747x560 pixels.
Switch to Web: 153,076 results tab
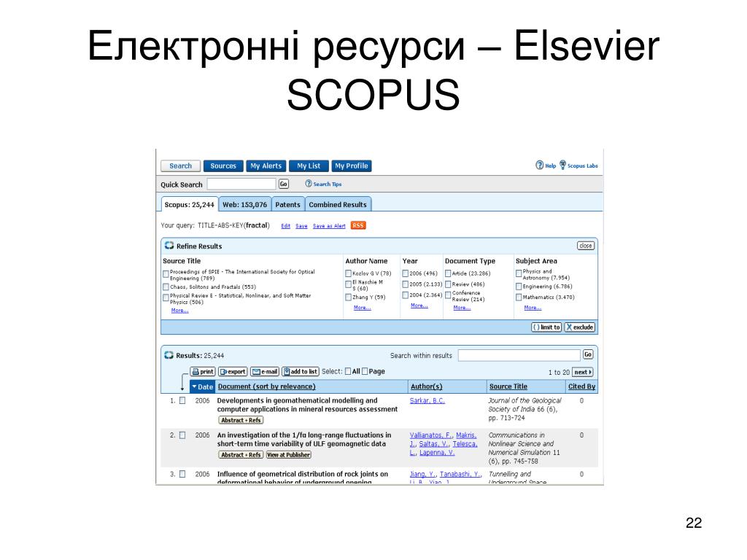[245, 204]
